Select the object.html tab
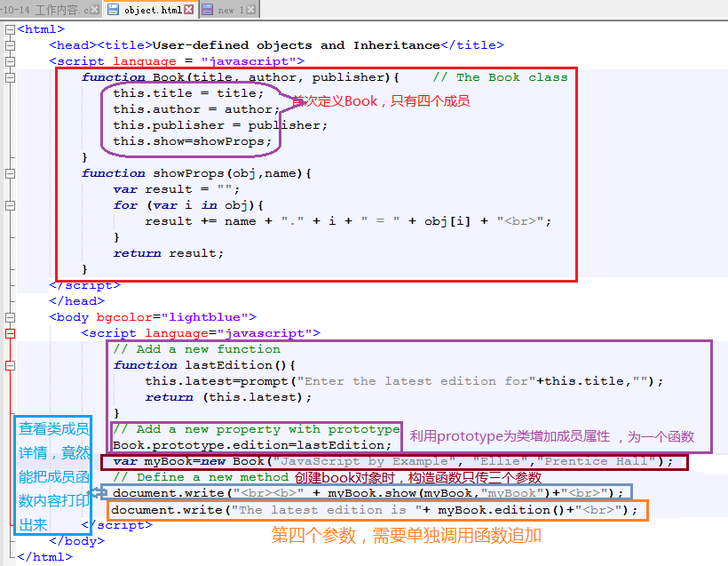Viewport: 728px width, 566px height. click(151, 10)
